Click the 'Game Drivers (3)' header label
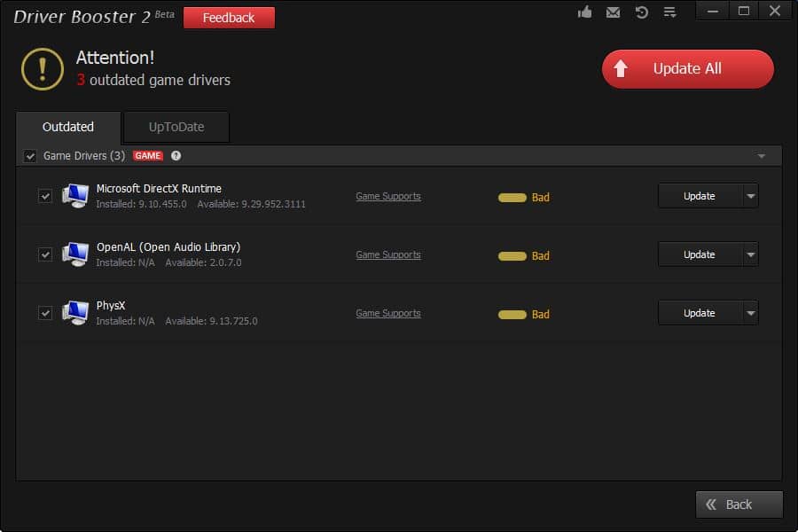The image size is (798, 532). click(84, 156)
